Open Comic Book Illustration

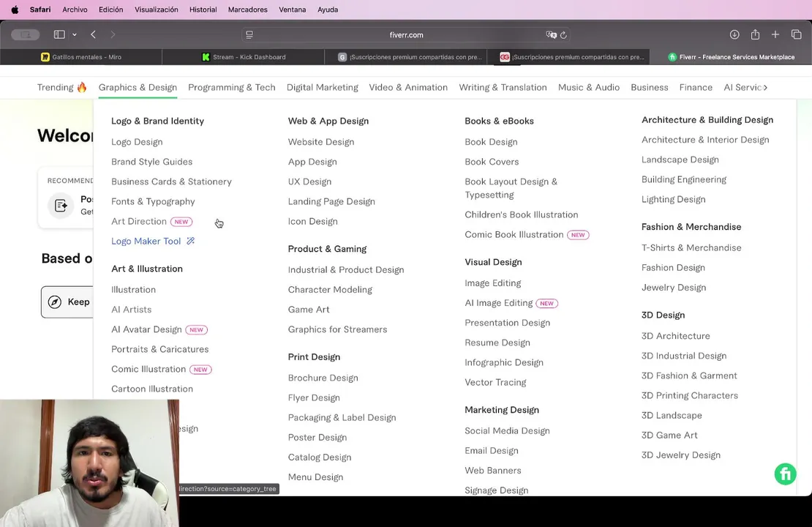(x=514, y=234)
